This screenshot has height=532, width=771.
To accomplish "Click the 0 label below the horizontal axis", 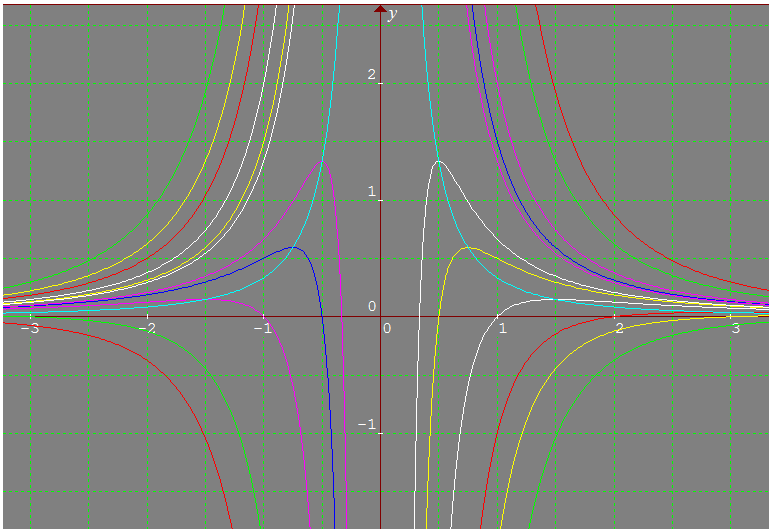I will coord(387,328).
